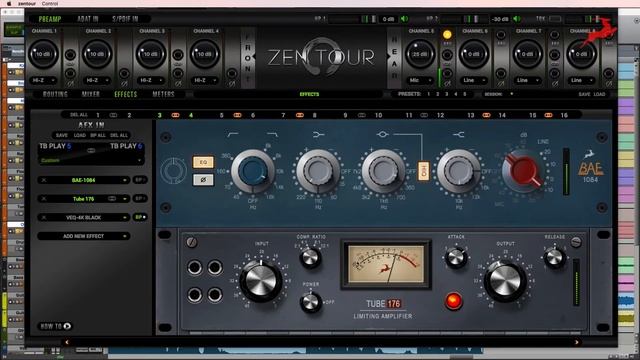640x360 pixels.
Task: Open Channel 4 Hi-Z input type dropdown
Action: 205,80
